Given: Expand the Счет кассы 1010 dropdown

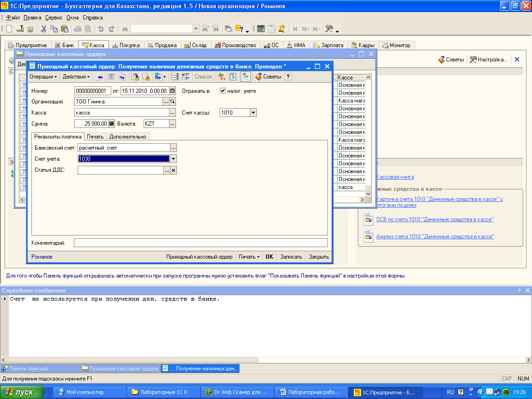Looking at the screenshot, I should point(253,113).
